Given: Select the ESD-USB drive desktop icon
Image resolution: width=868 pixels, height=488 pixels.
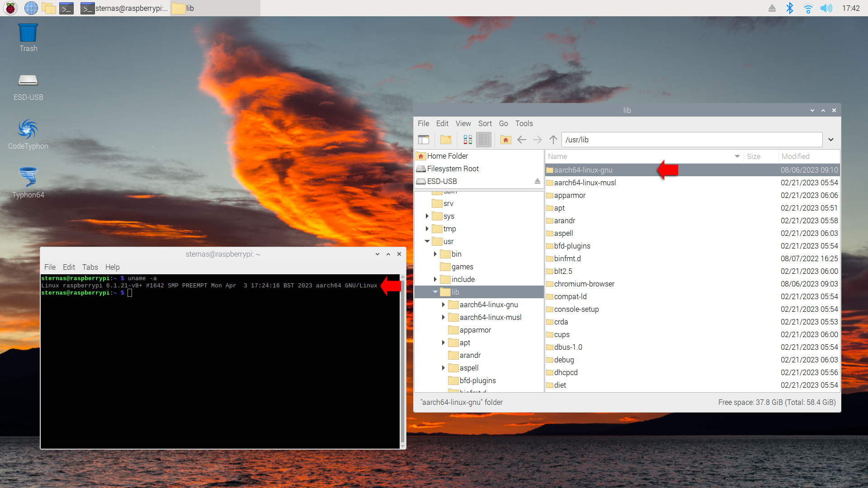Looking at the screenshot, I should 28,88.
